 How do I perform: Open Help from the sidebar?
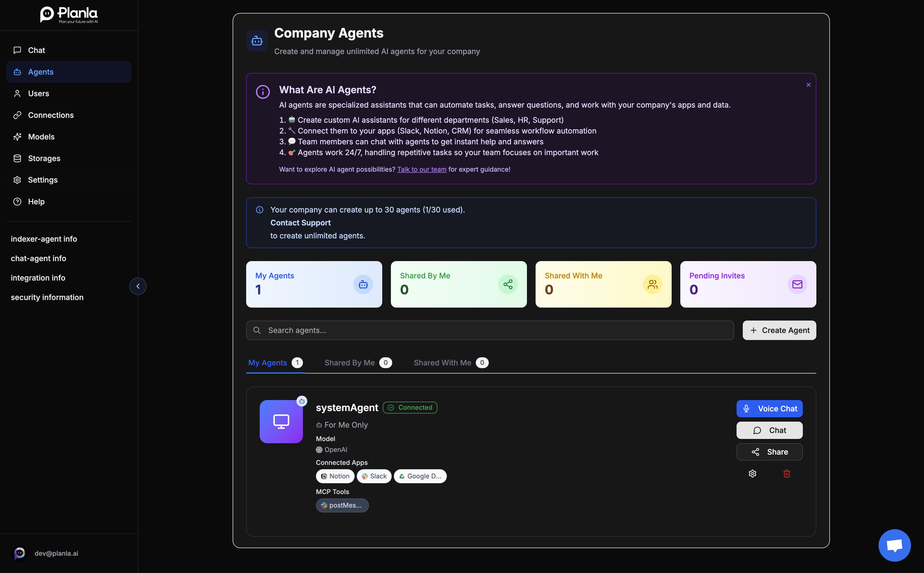(x=69, y=202)
